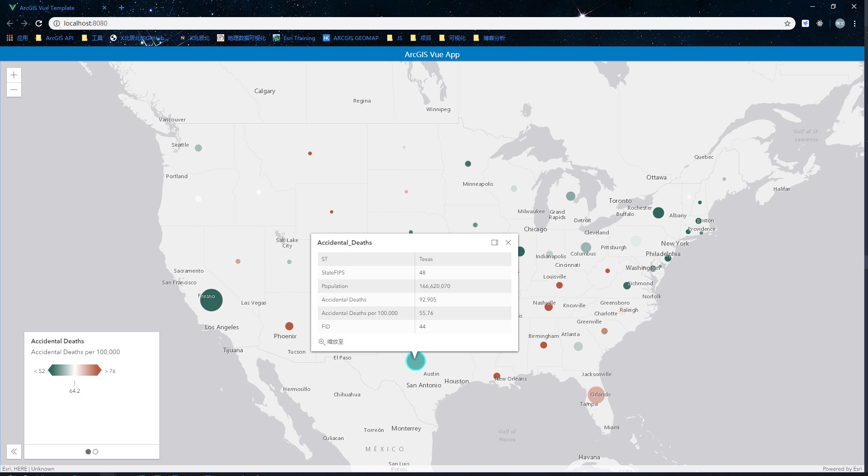Reload the localhost page
This screenshot has width=868, height=476.
coord(39,23)
